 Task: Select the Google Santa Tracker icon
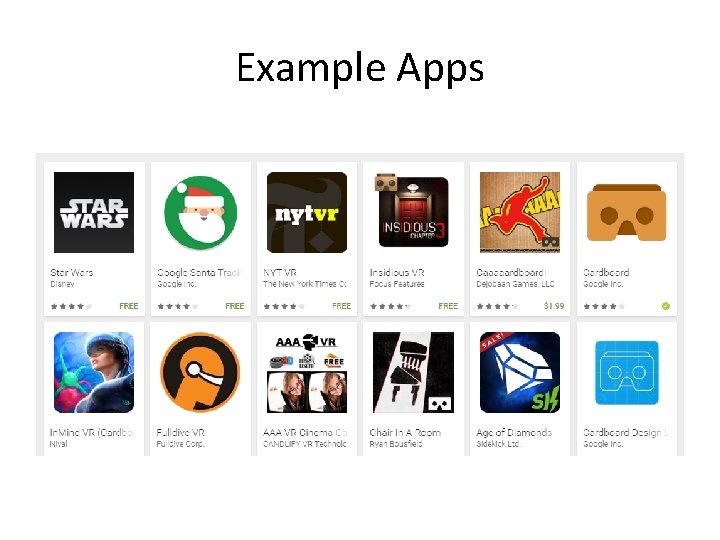[201, 213]
